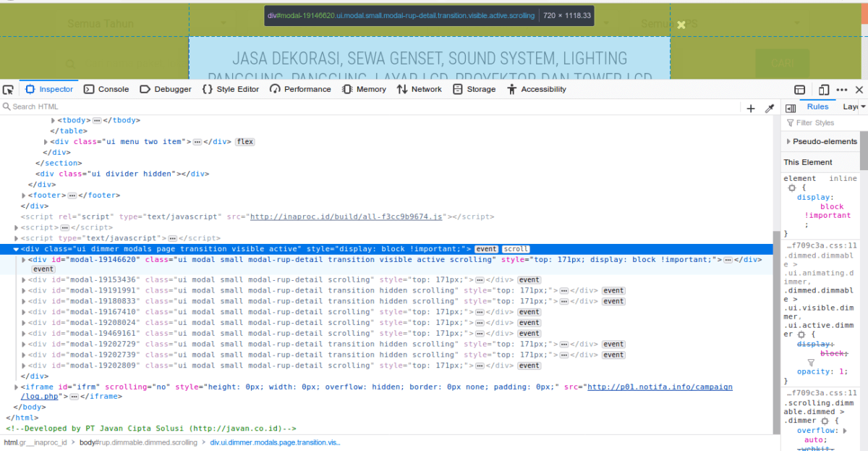Screen dimensions: 868x451
Task: Click the event badge on modal-19146620
Action: pos(43,269)
